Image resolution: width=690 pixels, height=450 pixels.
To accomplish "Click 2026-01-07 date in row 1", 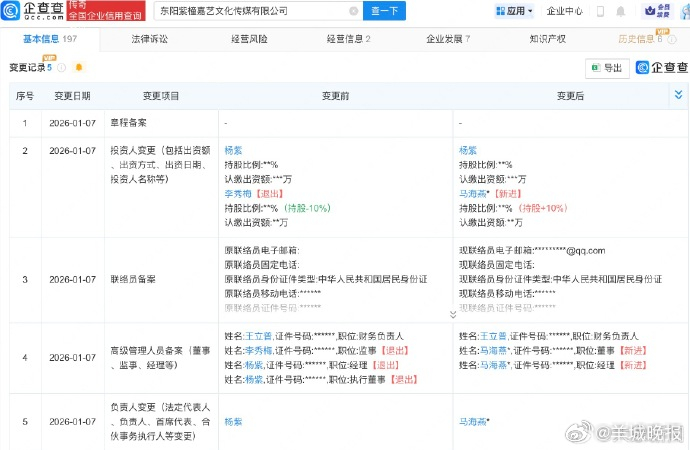I will pyautogui.click(x=73, y=123).
